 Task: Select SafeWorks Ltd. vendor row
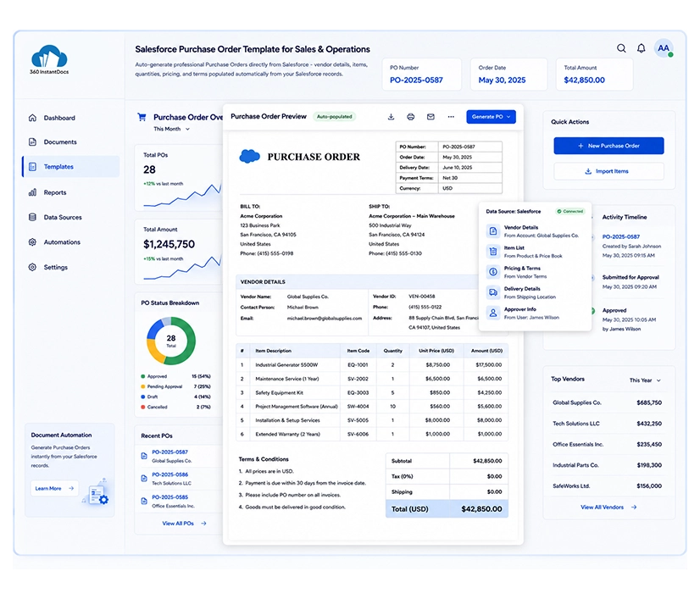coord(607,486)
